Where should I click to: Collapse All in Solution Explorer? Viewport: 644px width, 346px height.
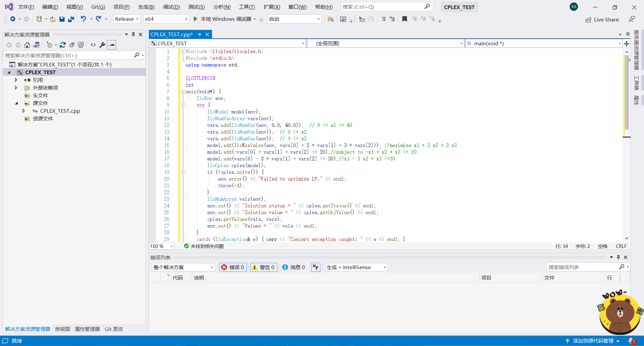click(72, 45)
